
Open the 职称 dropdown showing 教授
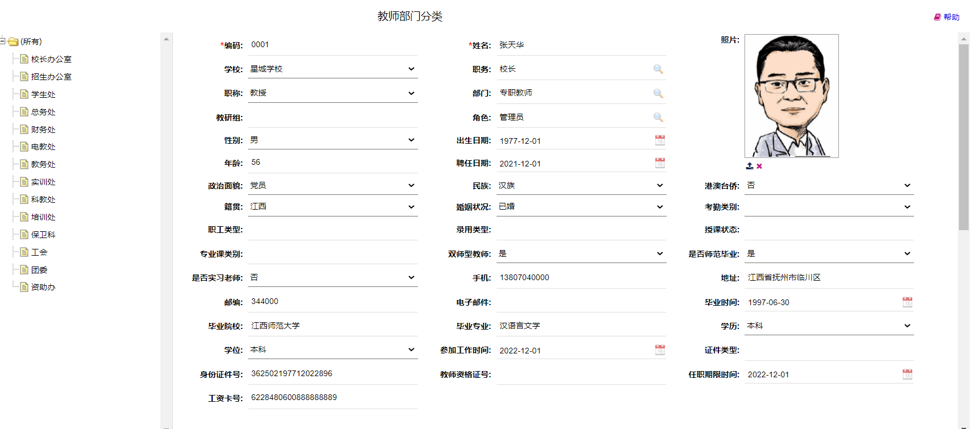tap(333, 93)
